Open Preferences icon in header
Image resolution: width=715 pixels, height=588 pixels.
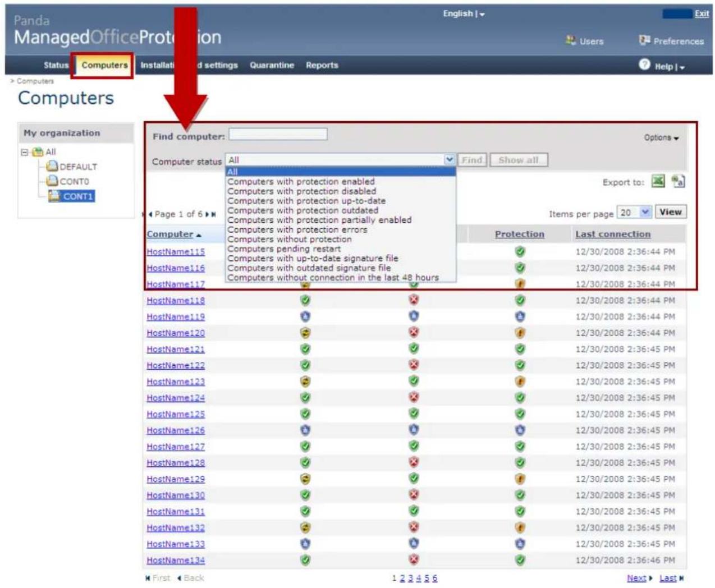click(x=644, y=40)
